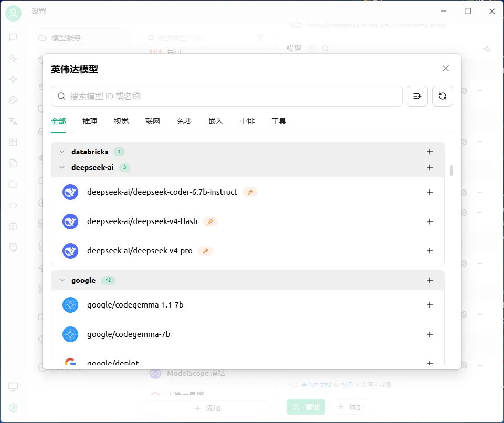The image size is (504, 423).
Task: Open the files folder sidebar icon
Action: click(x=13, y=184)
